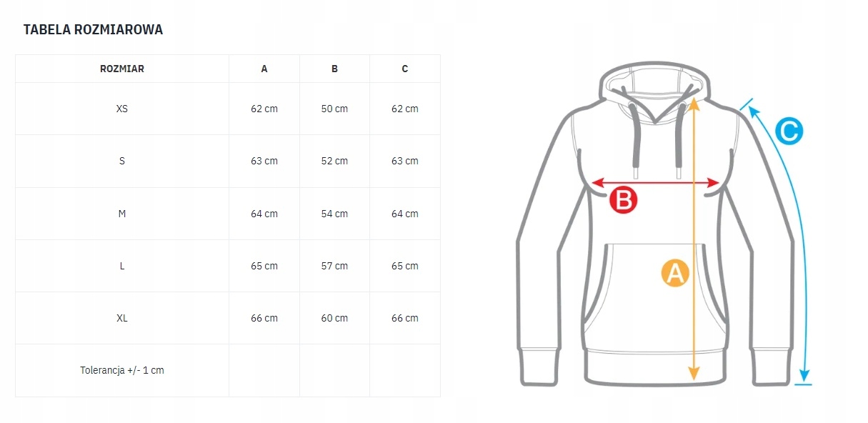The image size is (868, 423).
Task: Click the 57 cm value for L
Action: pos(334,266)
